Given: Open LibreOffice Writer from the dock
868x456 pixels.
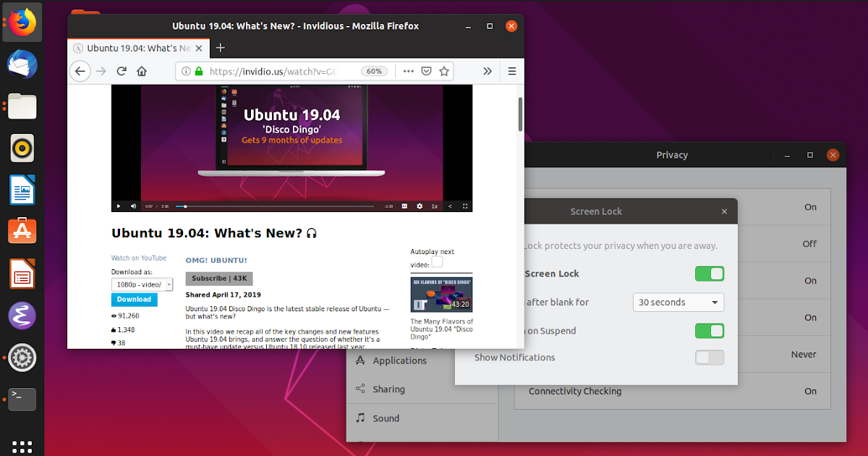Looking at the screenshot, I should [x=22, y=191].
